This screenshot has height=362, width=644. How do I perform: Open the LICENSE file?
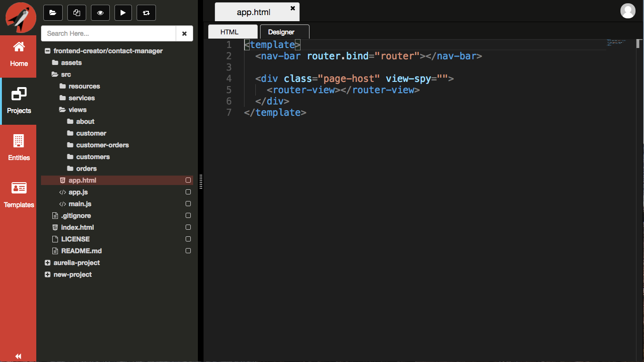coord(75,239)
